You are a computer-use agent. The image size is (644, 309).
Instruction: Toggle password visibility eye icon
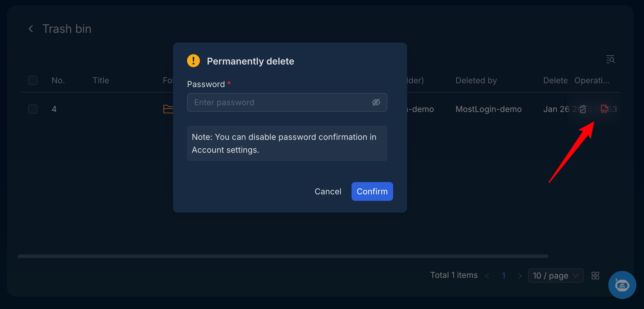click(376, 102)
